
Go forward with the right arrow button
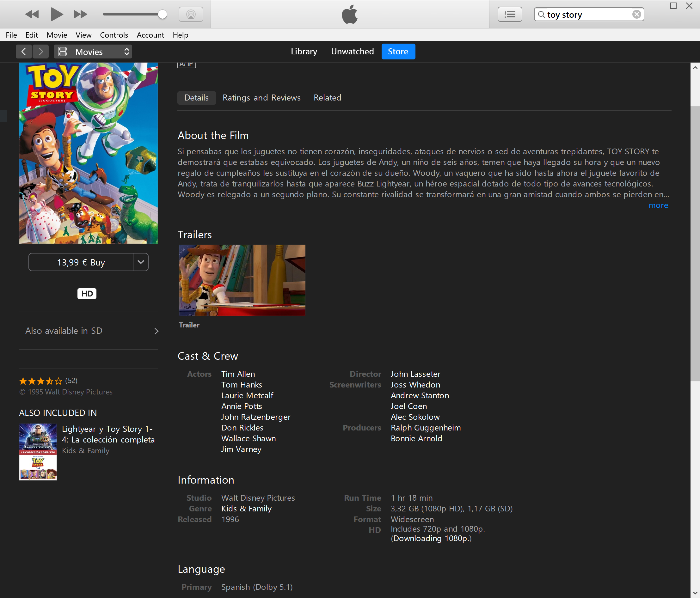(x=40, y=52)
